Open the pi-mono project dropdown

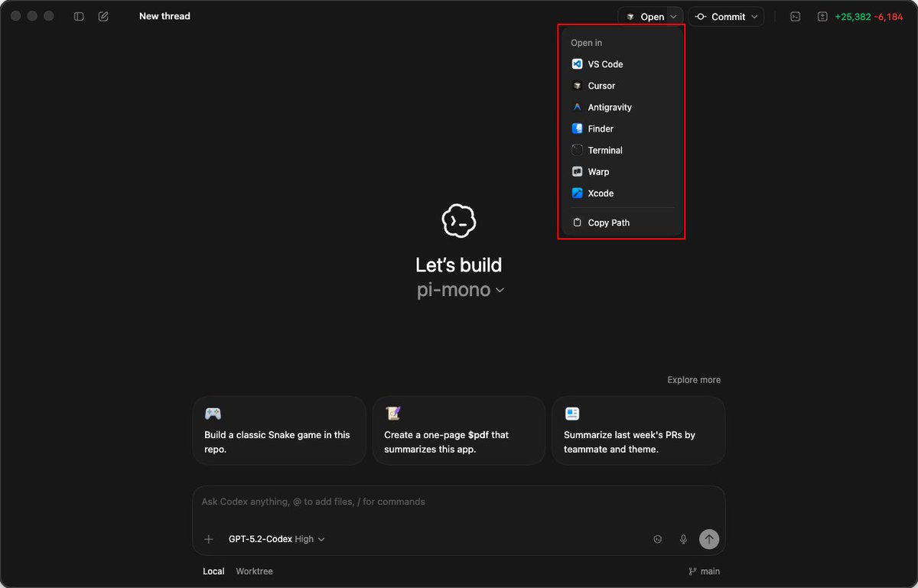(x=461, y=290)
